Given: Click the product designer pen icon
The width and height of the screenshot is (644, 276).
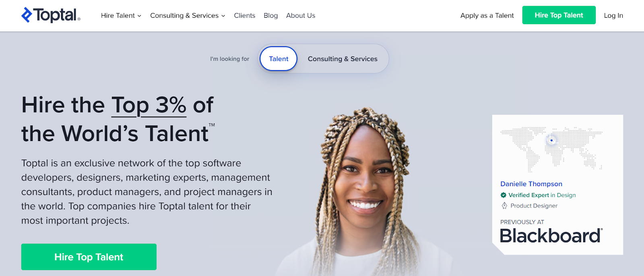Looking at the screenshot, I should click(504, 205).
